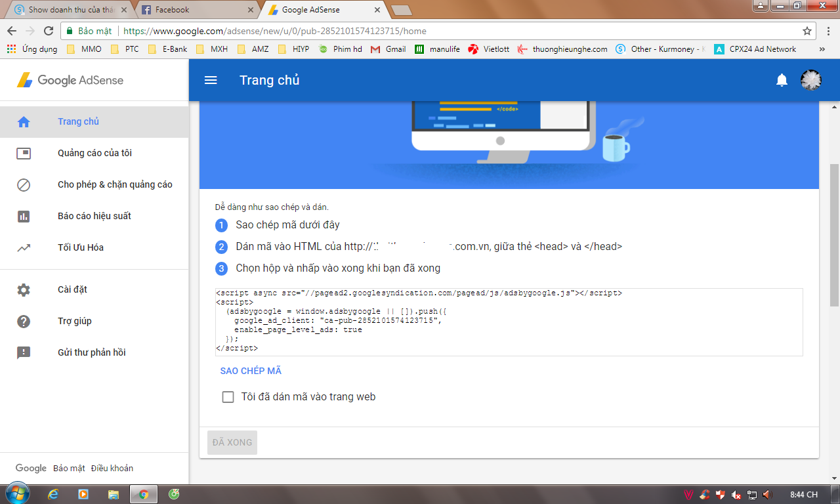Close the Google AdSense tab
This screenshot has height=504, width=840.
point(377,10)
